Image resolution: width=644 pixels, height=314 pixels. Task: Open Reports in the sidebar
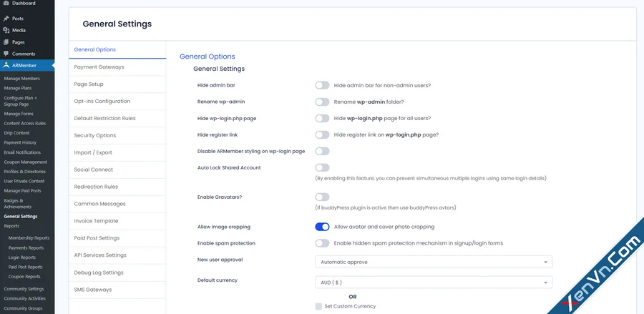point(11,226)
